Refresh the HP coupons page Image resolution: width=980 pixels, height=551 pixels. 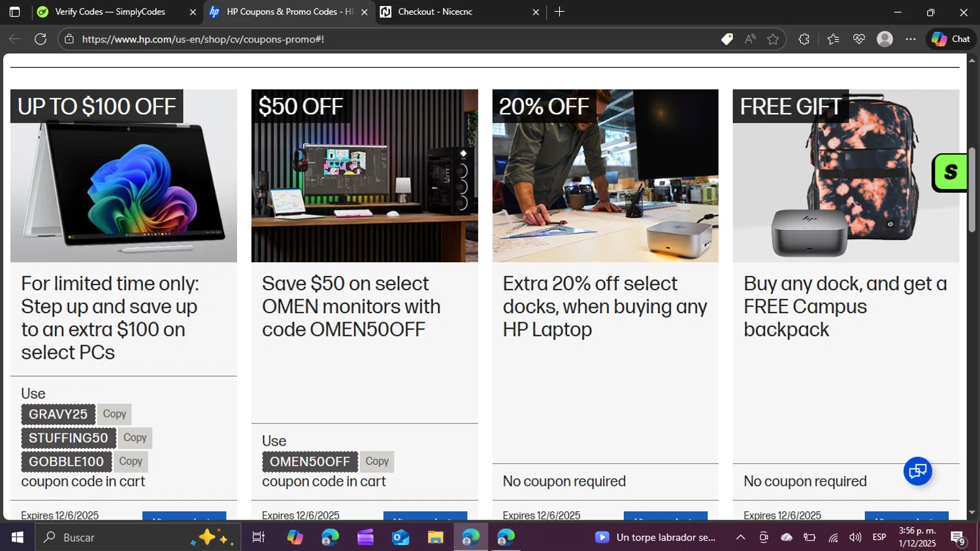tap(41, 39)
